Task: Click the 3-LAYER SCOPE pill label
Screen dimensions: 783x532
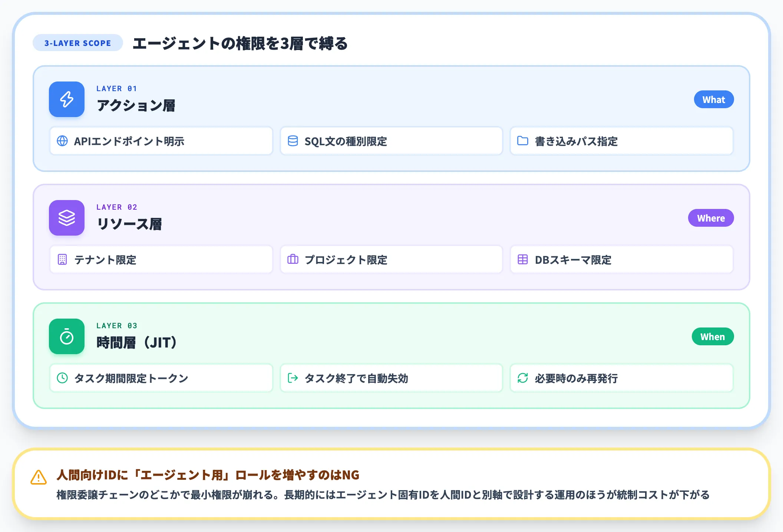Action: tap(78, 43)
